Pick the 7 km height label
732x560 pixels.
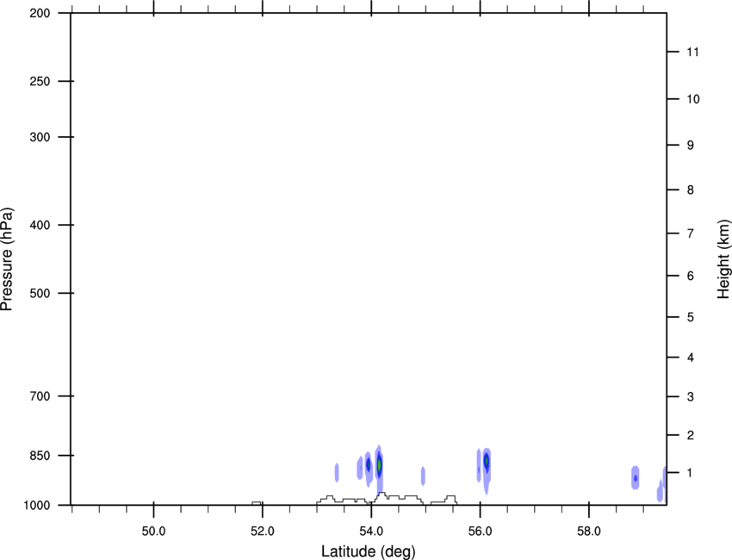pos(690,233)
